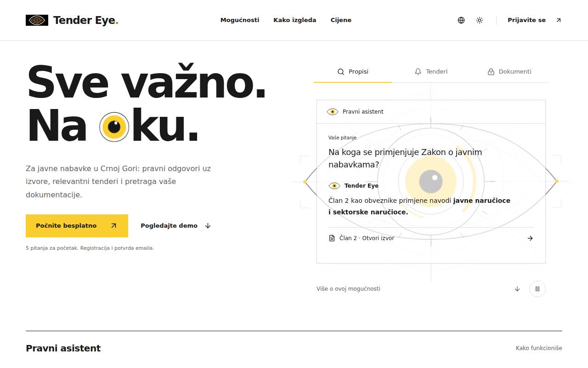The width and height of the screenshot is (588, 368).
Task: Switch to the Propisi tab
Action: (353, 72)
